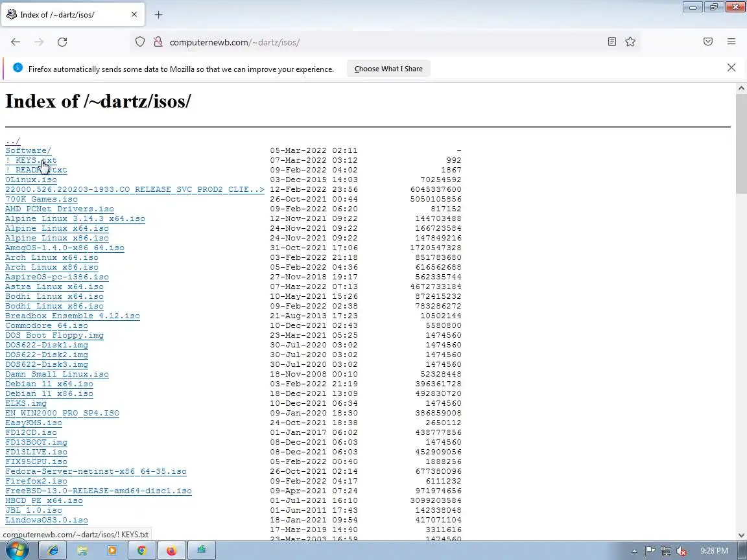Image resolution: width=747 pixels, height=560 pixels.
Task: Click the Choose What I Share button
Action: [x=388, y=69]
